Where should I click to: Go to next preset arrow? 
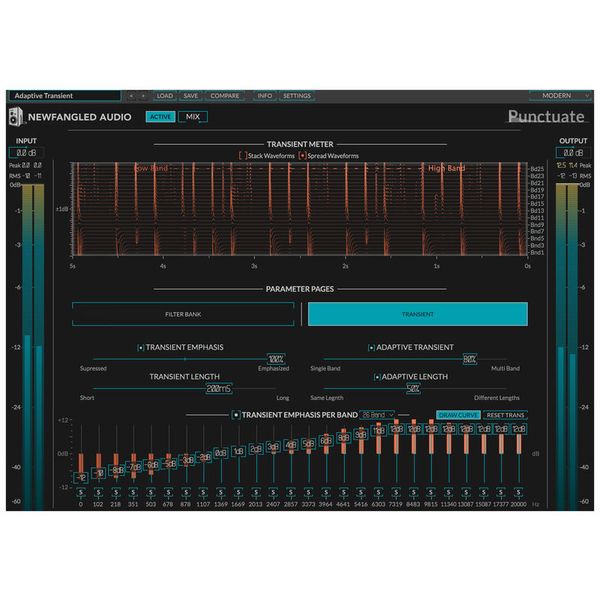(x=143, y=96)
